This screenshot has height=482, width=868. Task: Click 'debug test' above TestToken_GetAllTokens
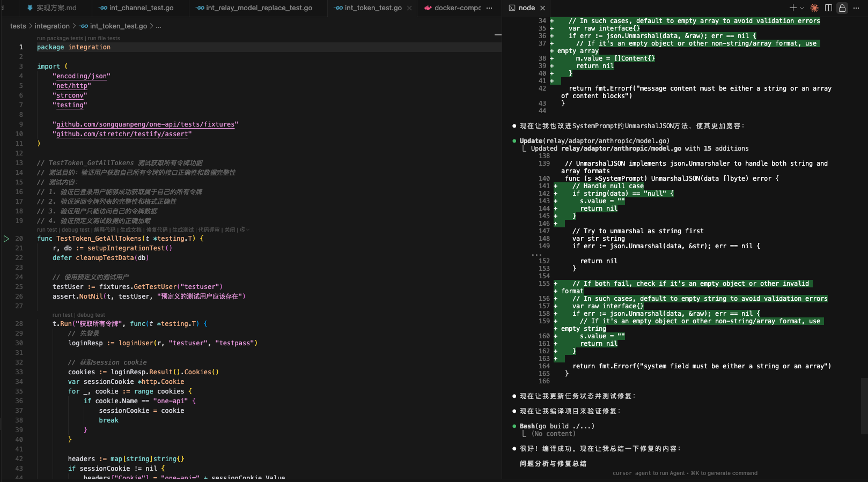pyautogui.click(x=75, y=229)
